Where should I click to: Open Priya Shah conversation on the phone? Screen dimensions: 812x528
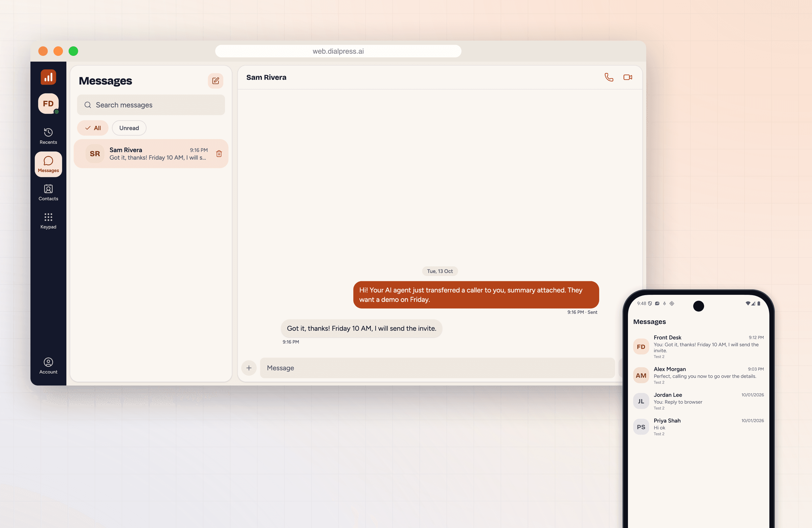coord(698,427)
